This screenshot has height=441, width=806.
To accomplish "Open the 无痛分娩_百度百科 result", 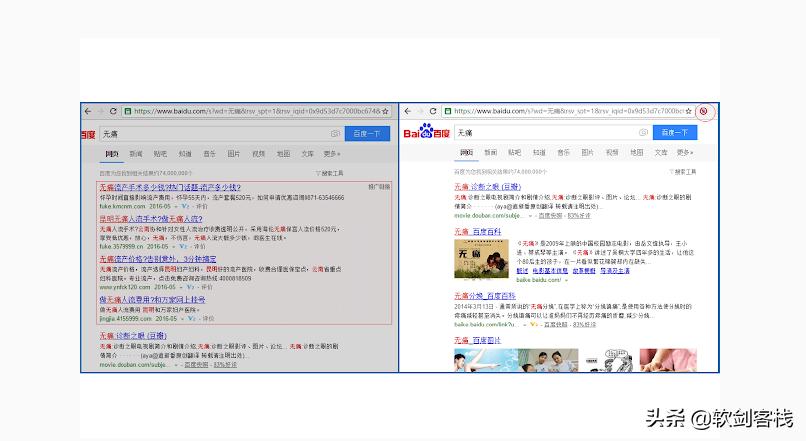I will 485,296.
